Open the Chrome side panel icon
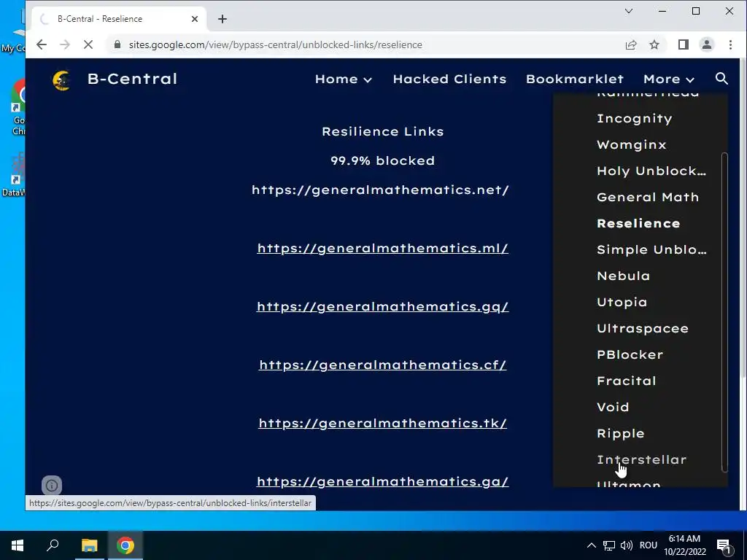Viewport: 747px width, 560px height. tap(683, 44)
